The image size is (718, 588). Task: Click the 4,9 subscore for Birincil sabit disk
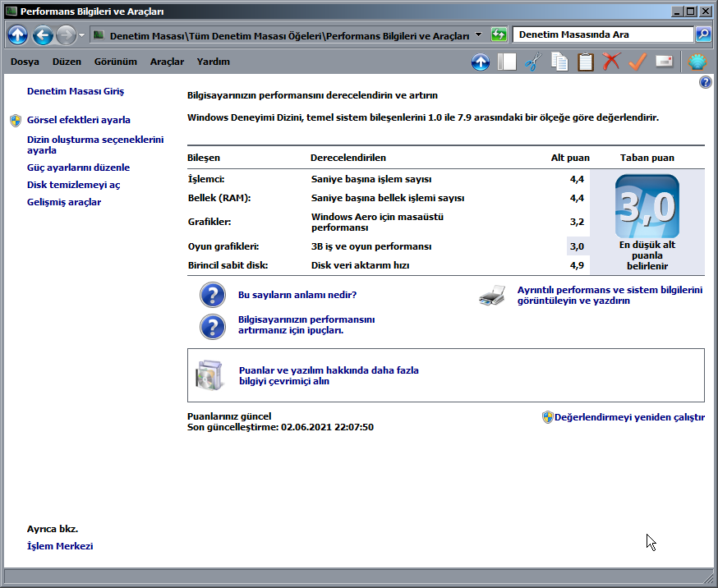577,265
